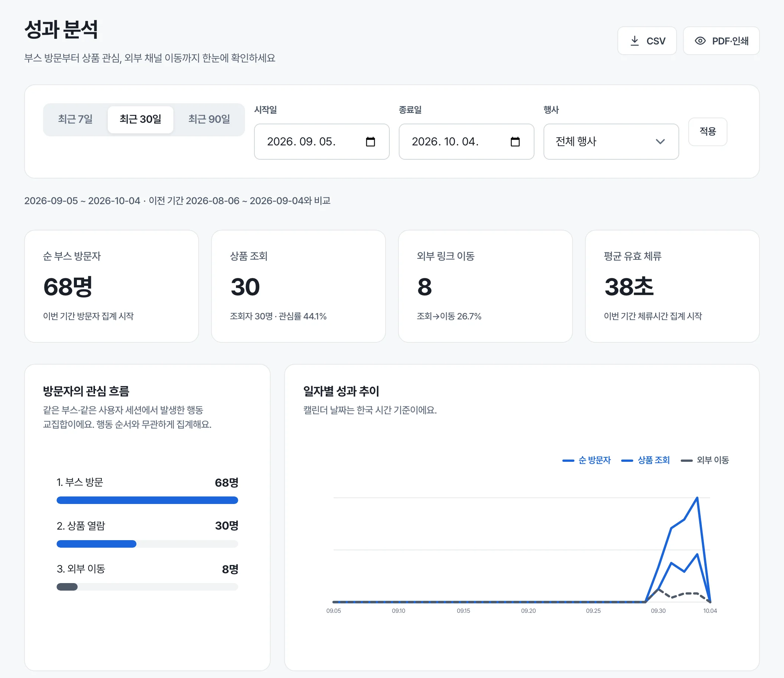Click the 일자별 성과 추이 heading
The width and height of the screenshot is (784, 678).
341,391
